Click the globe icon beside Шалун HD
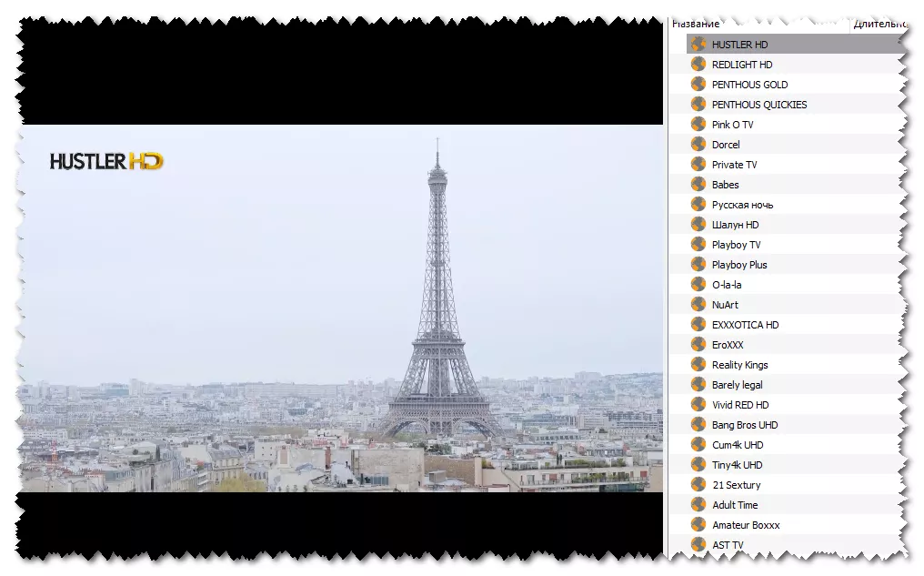 [698, 225]
